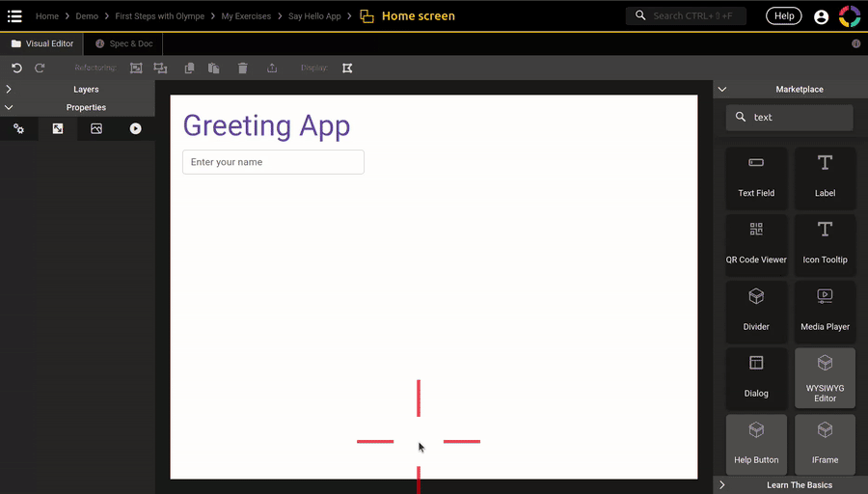868x494 pixels.
Task: Click the undo arrow in toolbar
Action: tap(16, 69)
